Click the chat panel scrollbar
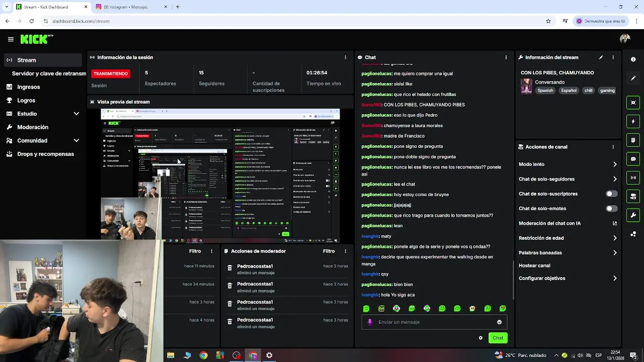Image resolution: width=644 pixels, height=362 pixels. pyautogui.click(x=513, y=280)
